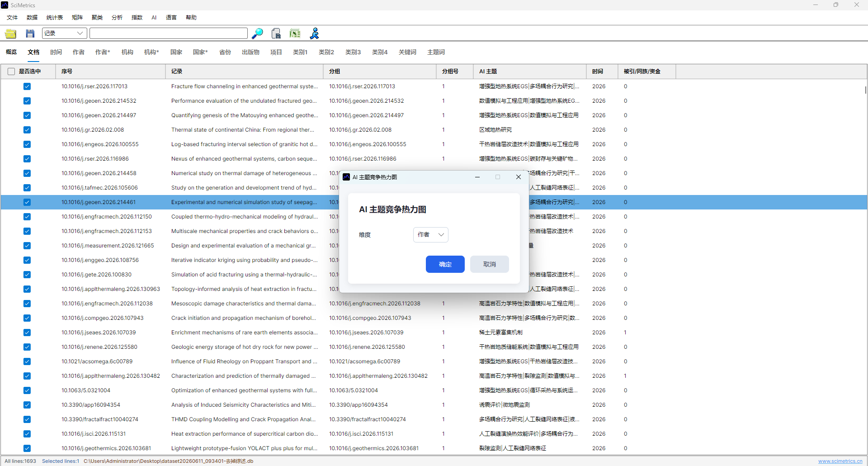Open the 统计表 menu
868x466 pixels.
pyautogui.click(x=55, y=18)
